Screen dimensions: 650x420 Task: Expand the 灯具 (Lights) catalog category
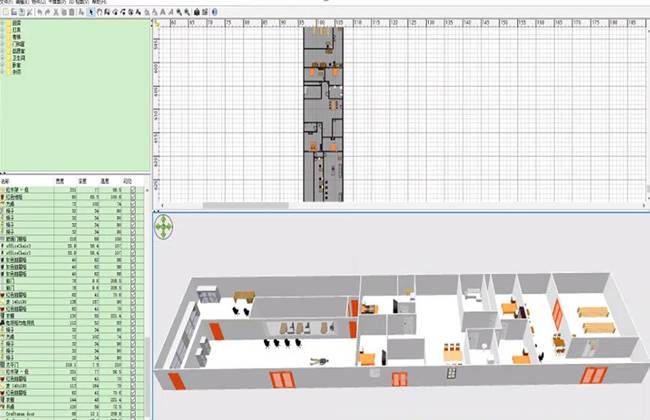pos(3,30)
